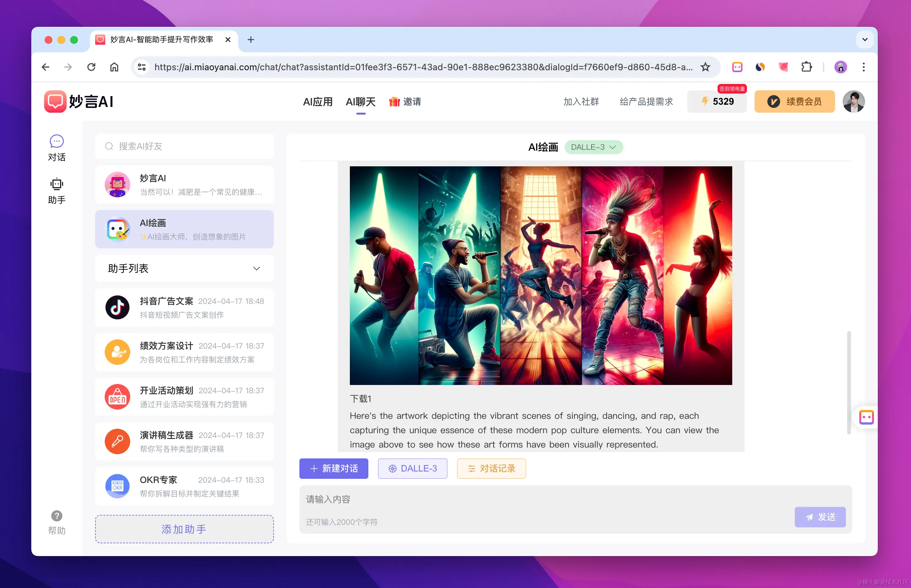Image resolution: width=911 pixels, height=588 pixels.
Task: Open the Chrome tab search chevron
Action: point(865,40)
